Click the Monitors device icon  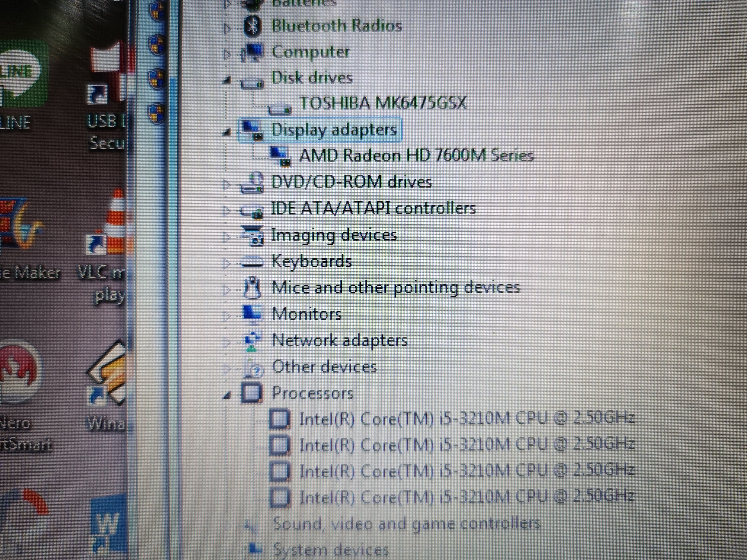(x=253, y=314)
